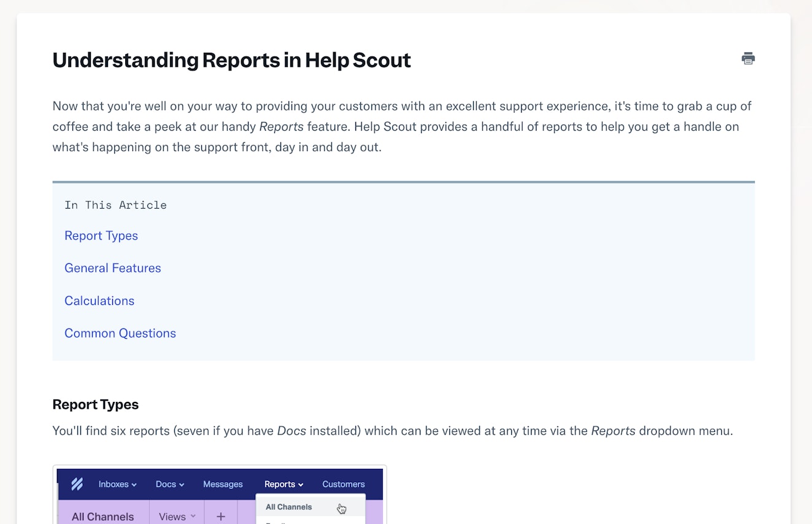Select Customers in the navigation bar

(x=343, y=484)
